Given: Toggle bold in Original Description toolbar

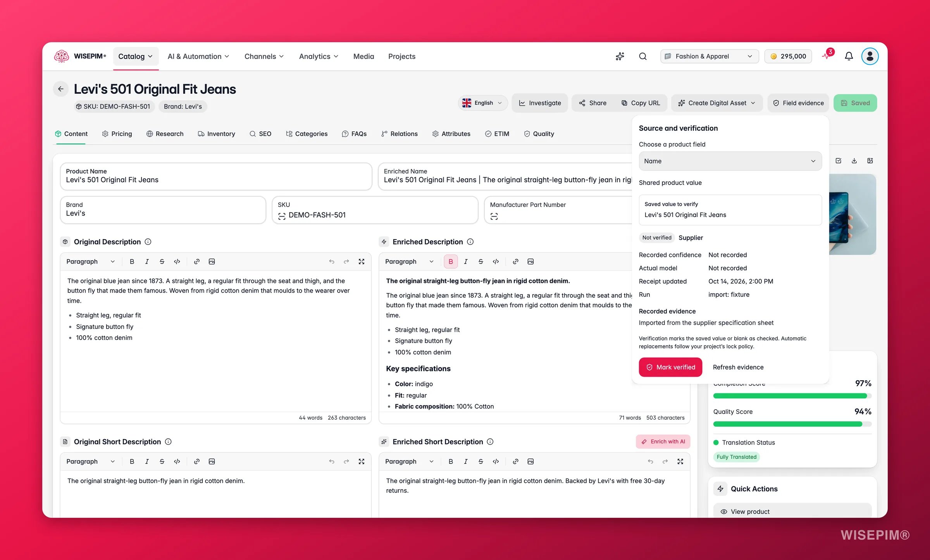Looking at the screenshot, I should point(132,262).
